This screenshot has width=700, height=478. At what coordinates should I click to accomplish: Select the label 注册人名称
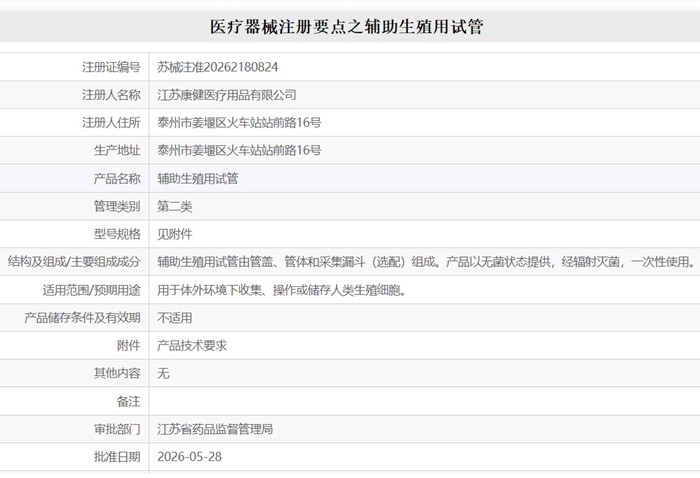111,95
